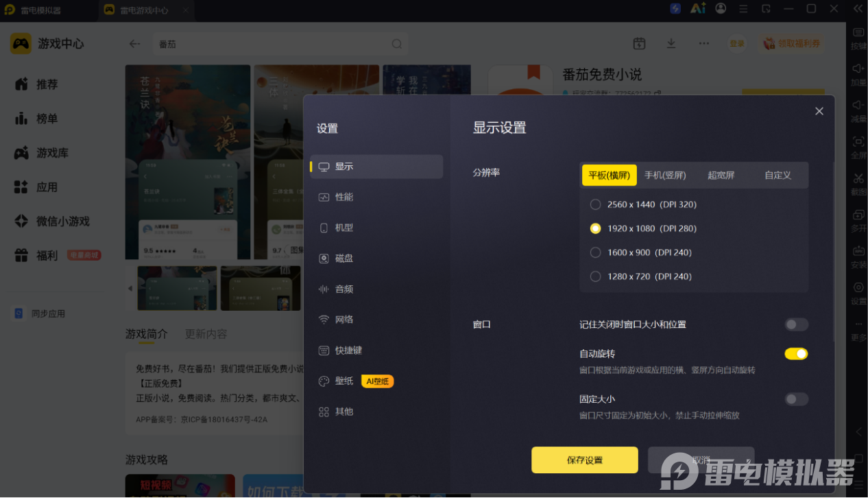The height and width of the screenshot is (498, 868).
Task: Open the downloads icon in header
Action: click(671, 43)
